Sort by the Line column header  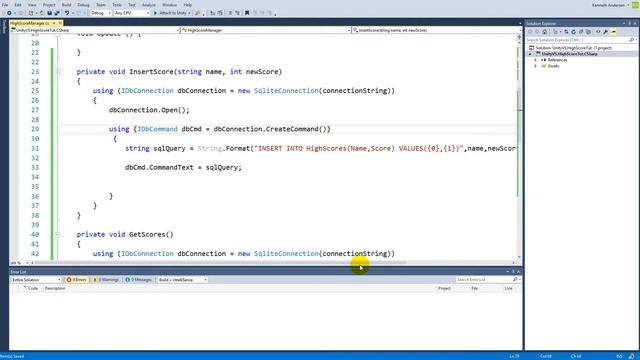[508, 288]
